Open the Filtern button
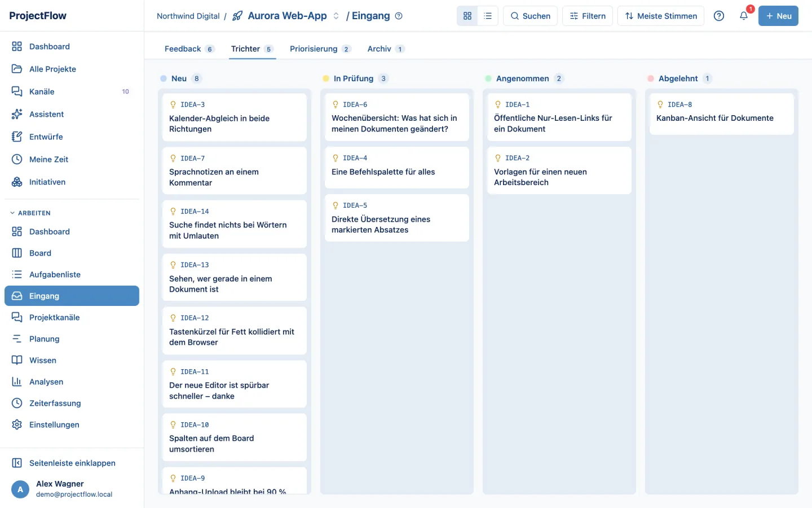812x508 pixels. (x=588, y=16)
